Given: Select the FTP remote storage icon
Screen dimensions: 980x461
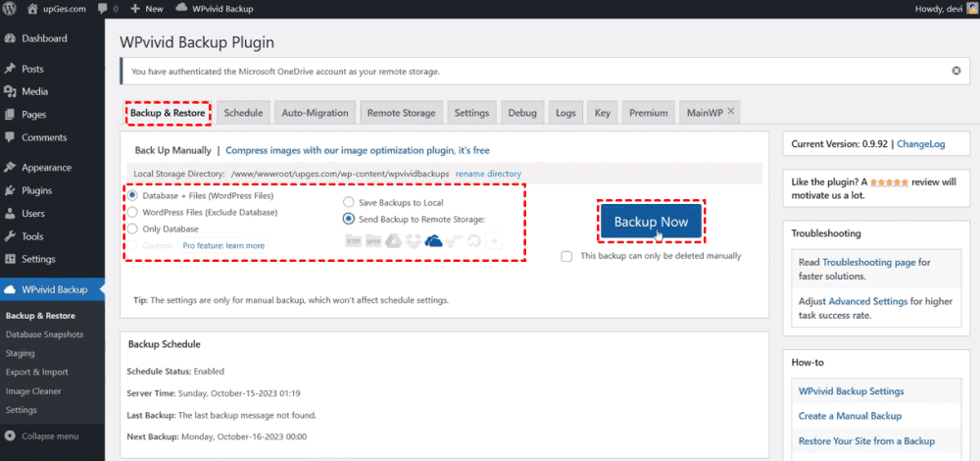Looking at the screenshot, I should tap(353, 240).
